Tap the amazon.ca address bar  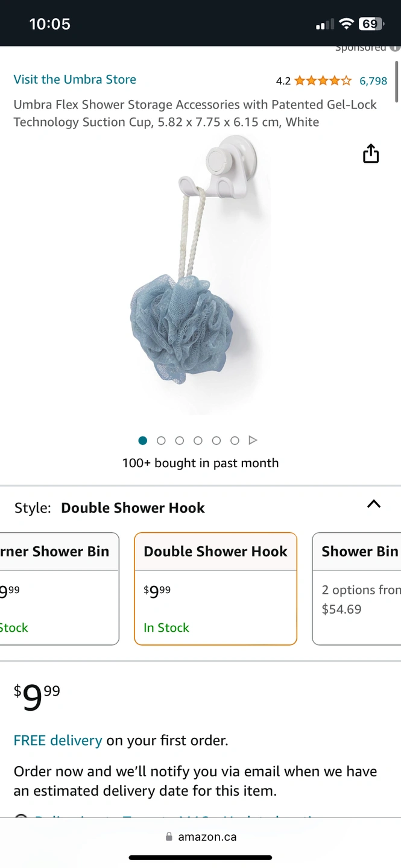(200, 837)
